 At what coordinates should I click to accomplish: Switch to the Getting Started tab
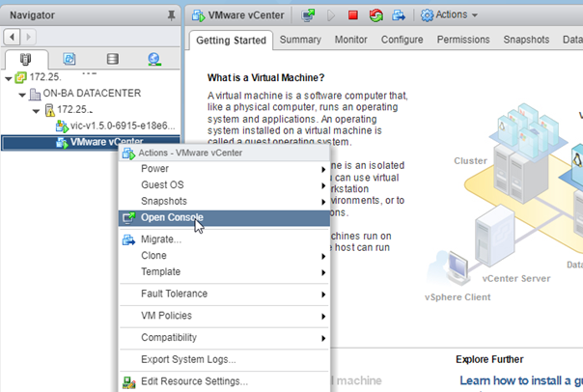click(x=231, y=41)
